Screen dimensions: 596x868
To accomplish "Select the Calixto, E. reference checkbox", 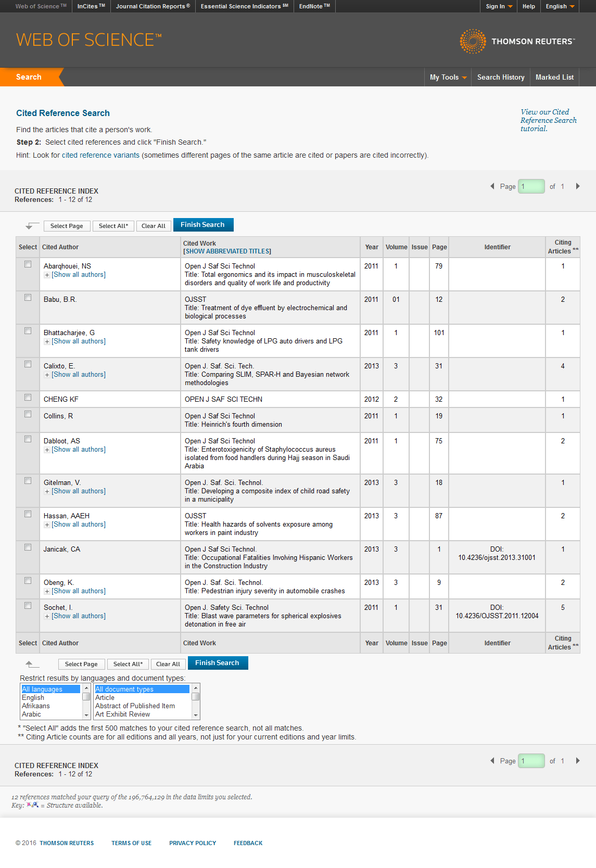I will pyautogui.click(x=28, y=364).
